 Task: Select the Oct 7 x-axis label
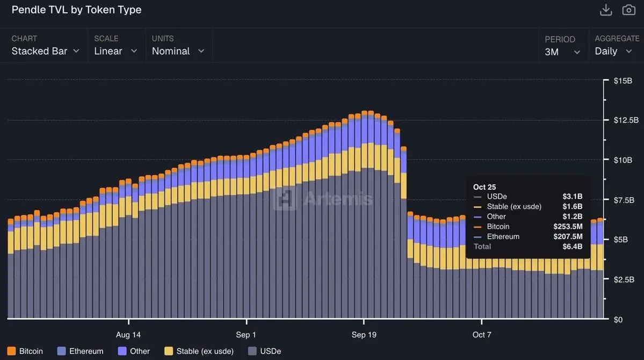click(482, 335)
